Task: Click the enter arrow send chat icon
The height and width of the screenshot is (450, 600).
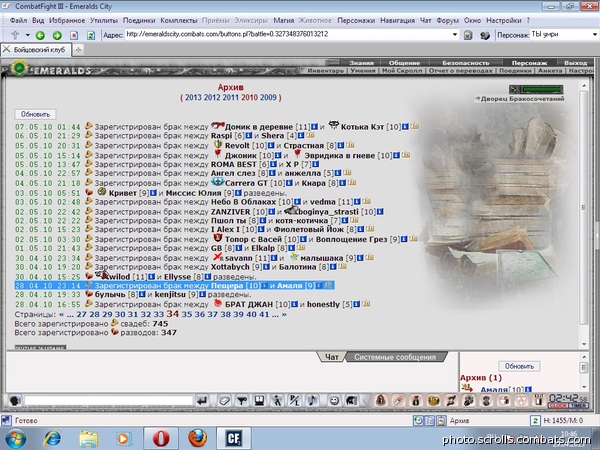Action: (x=202, y=401)
